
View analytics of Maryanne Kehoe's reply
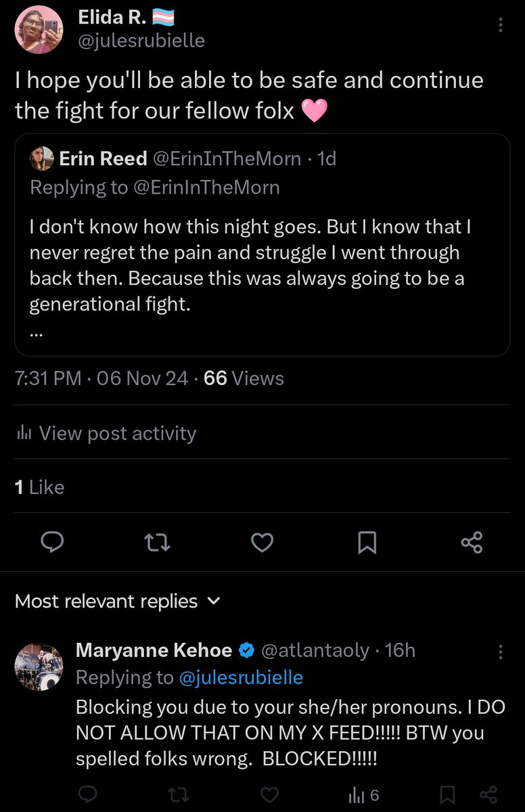tap(363, 795)
